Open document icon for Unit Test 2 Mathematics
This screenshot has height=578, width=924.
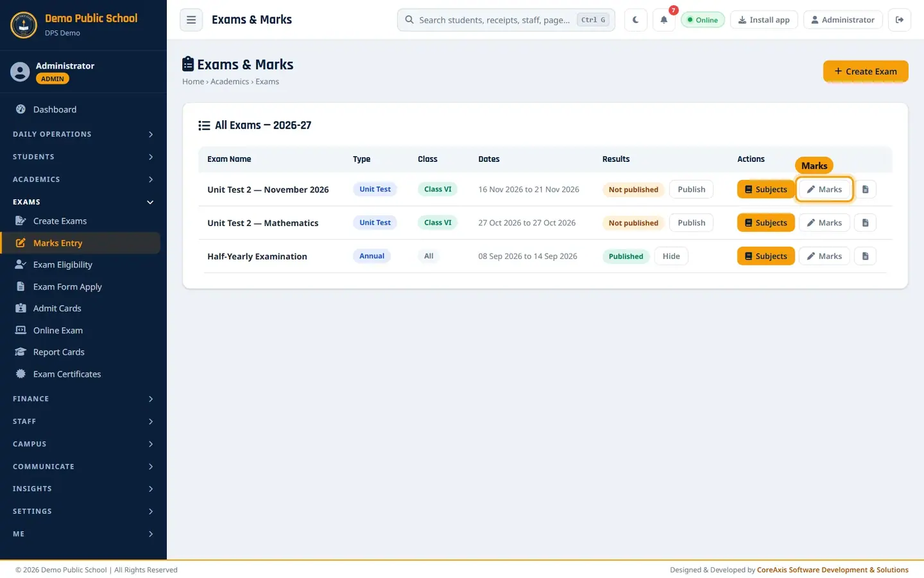tap(865, 223)
